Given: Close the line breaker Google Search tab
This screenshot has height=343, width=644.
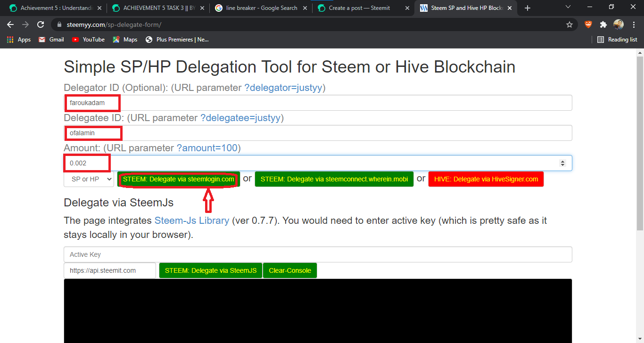Looking at the screenshot, I should pyautogui.click(x=305, y=8).
